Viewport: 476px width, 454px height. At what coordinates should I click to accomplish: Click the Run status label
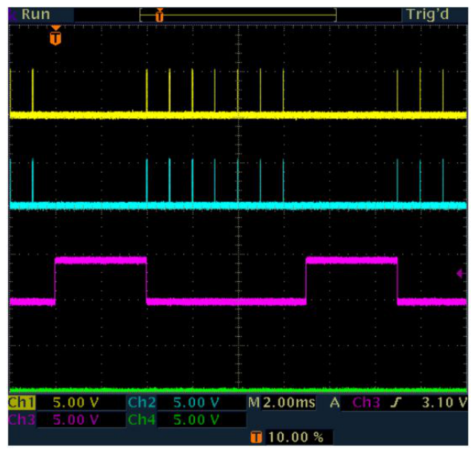pos(36,14)
